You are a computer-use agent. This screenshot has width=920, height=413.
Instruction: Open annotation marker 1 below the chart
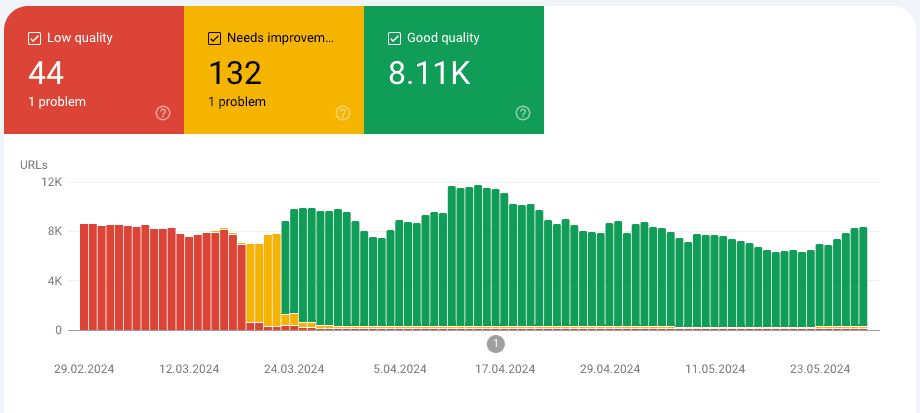click(x=496, y=344)
